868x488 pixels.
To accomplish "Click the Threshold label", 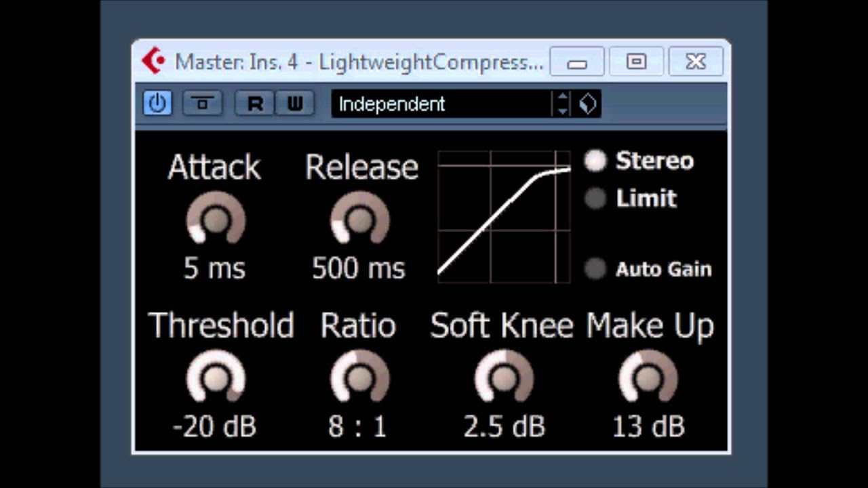I will [221, 326].
